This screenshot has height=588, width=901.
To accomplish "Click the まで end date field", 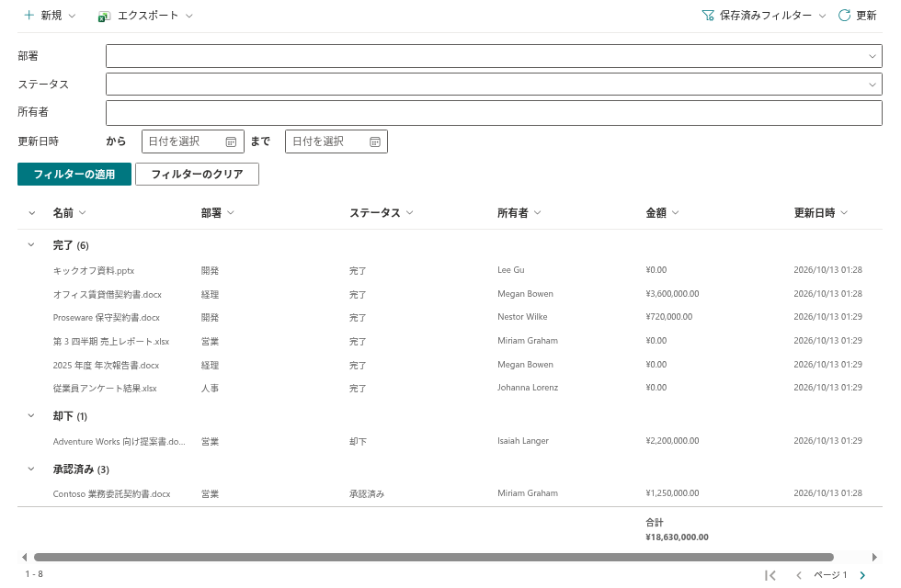I will (336, 141).
